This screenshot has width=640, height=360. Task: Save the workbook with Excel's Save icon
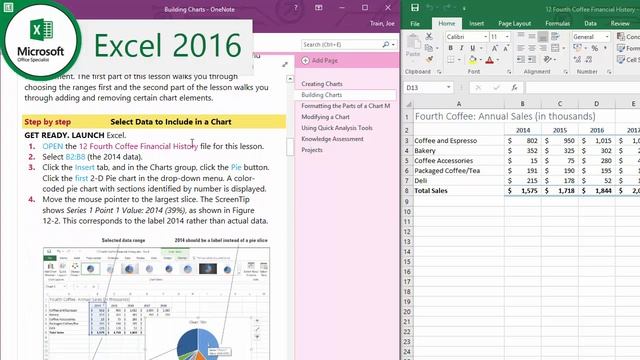[415, 8]
